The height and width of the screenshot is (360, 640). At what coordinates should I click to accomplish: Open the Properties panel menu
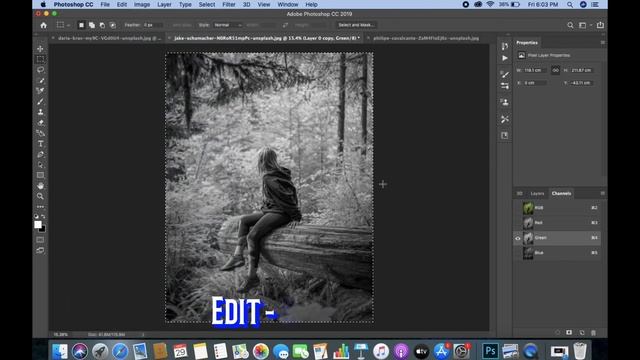coord(602,42)
